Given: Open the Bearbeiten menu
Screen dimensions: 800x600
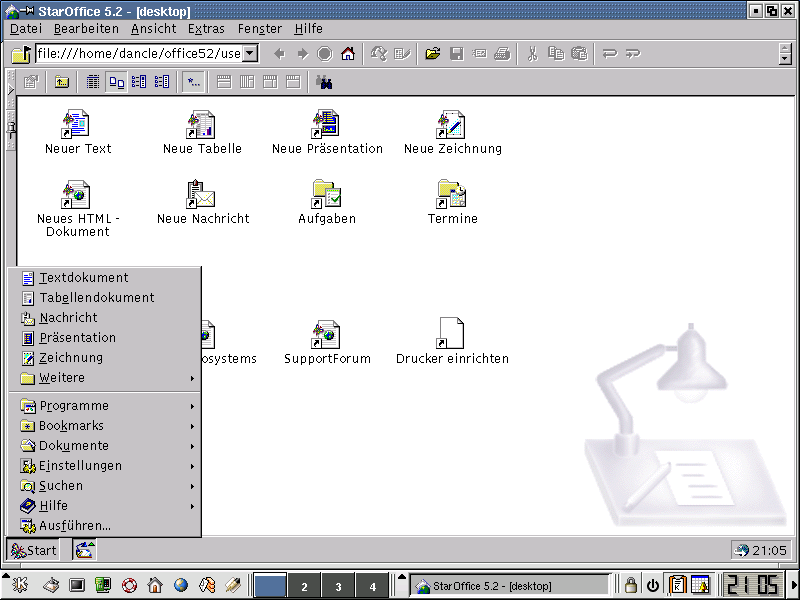Looking at the screenshot, I should pos(86,29).
